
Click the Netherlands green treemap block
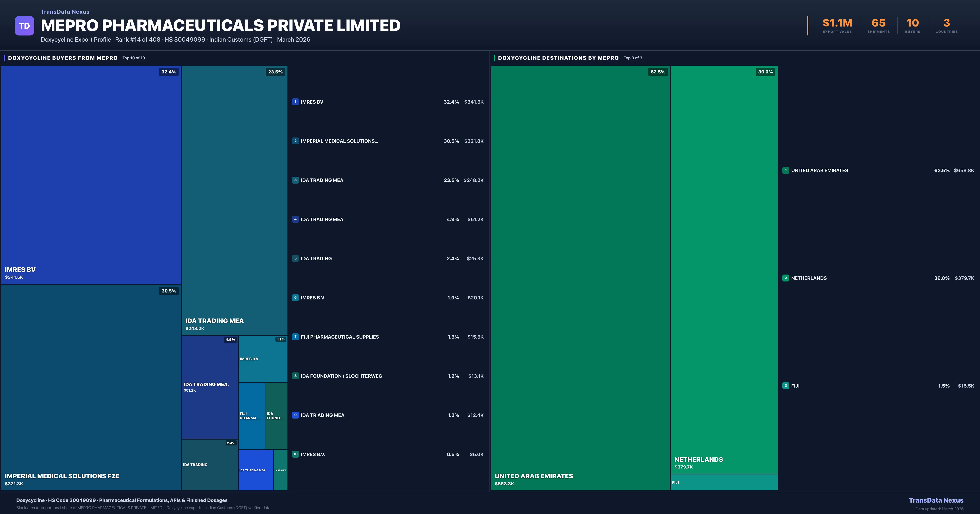[x=724, y=266]
